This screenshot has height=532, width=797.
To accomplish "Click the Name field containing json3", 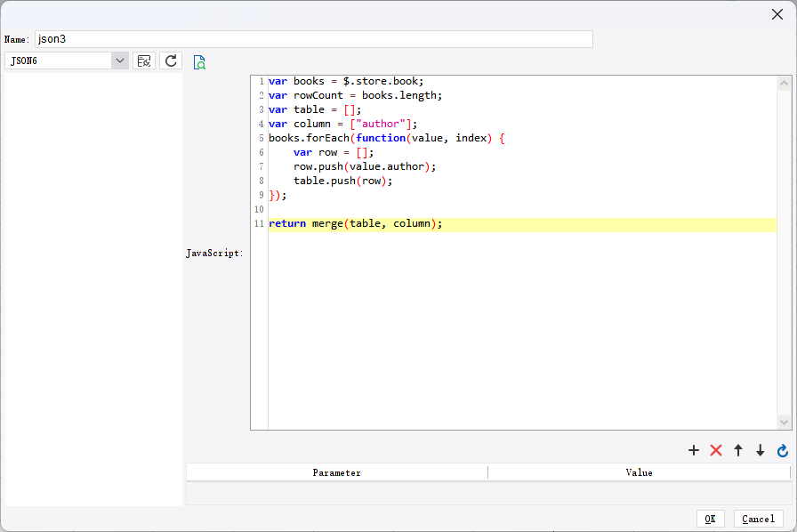I will coord(313,39).
